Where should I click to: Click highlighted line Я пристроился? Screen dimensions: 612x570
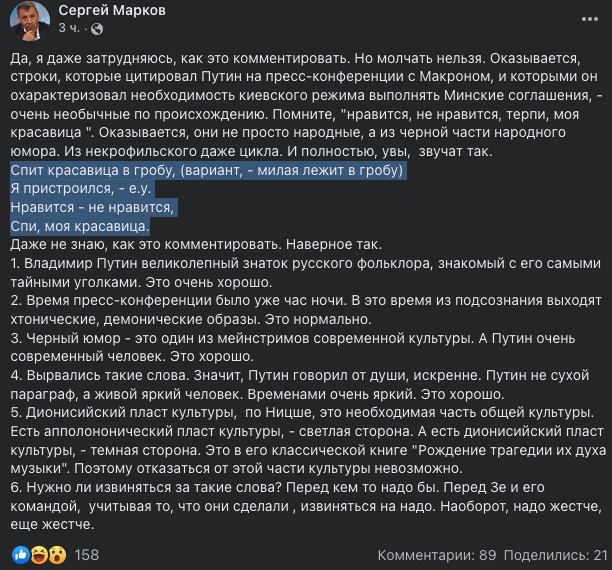click(x=80, y=189)
